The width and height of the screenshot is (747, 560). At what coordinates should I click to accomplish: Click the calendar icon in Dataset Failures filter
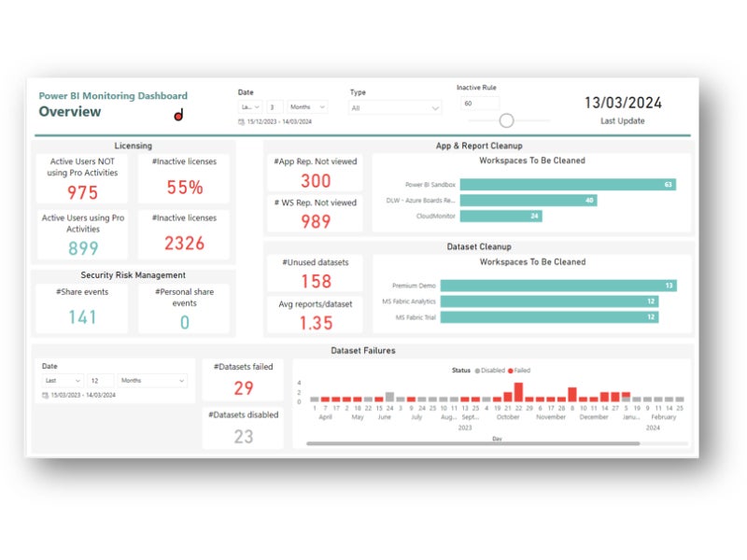pyautogui.click(x=46, y=395)
